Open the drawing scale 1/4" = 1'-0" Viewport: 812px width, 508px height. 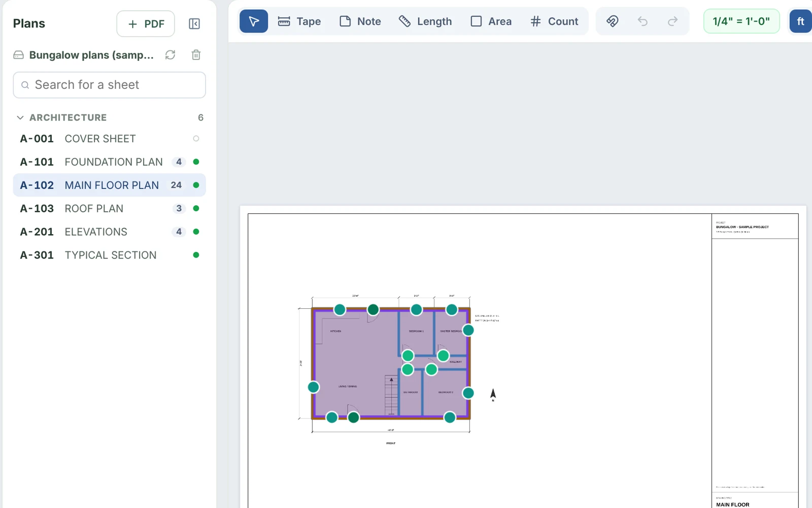pyautogui.click(x=741, y=21)
